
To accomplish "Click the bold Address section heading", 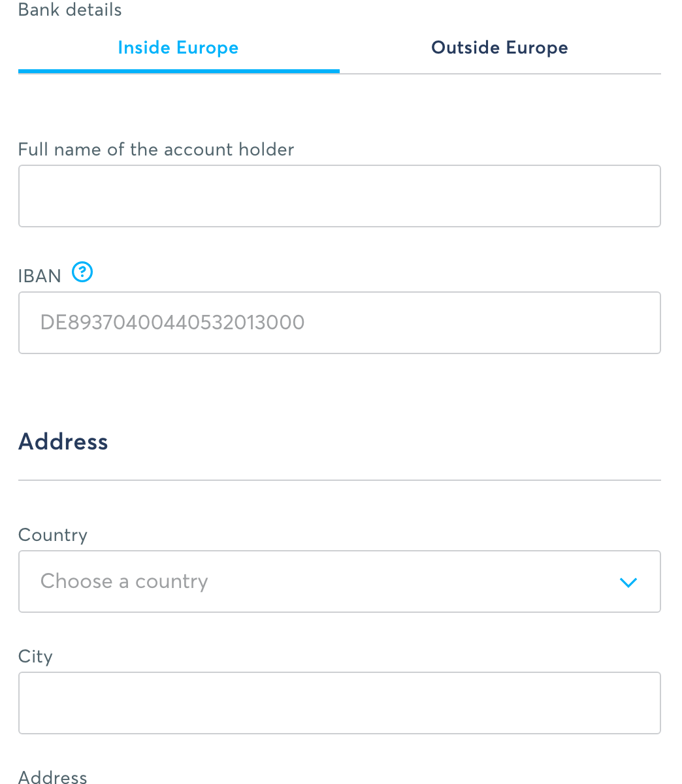I will [63, 442].
